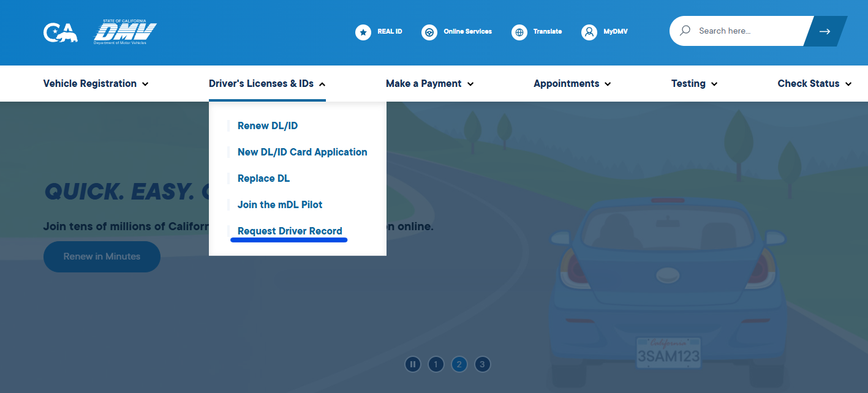Open the Translate link text
Screen dimensions: 868x393
[548, 31]
